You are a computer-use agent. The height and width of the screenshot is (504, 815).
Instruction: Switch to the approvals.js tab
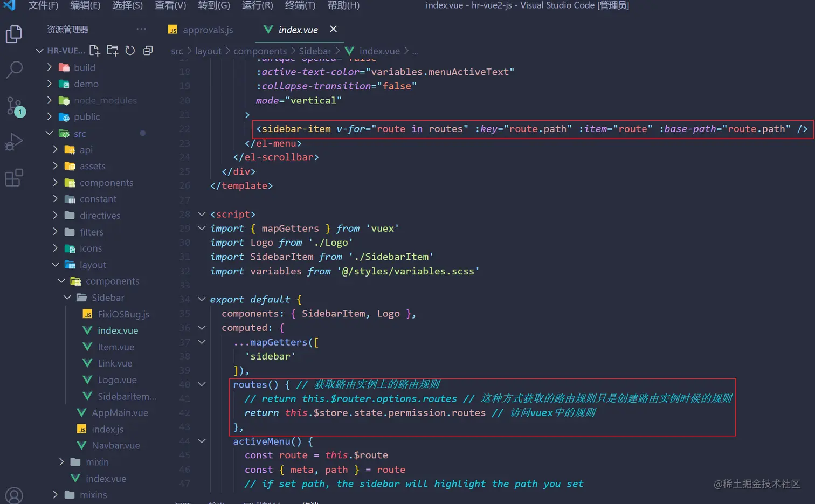click(208, 30)
